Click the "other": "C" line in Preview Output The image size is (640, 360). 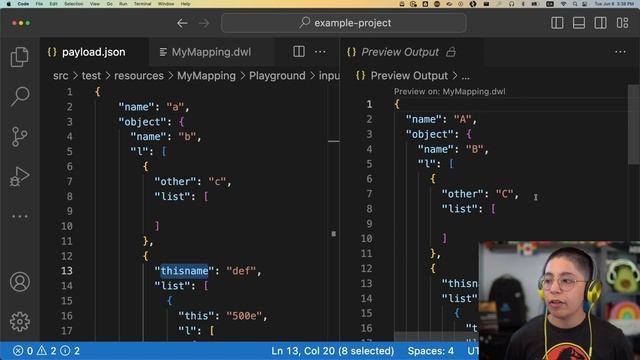click(480, 194)
